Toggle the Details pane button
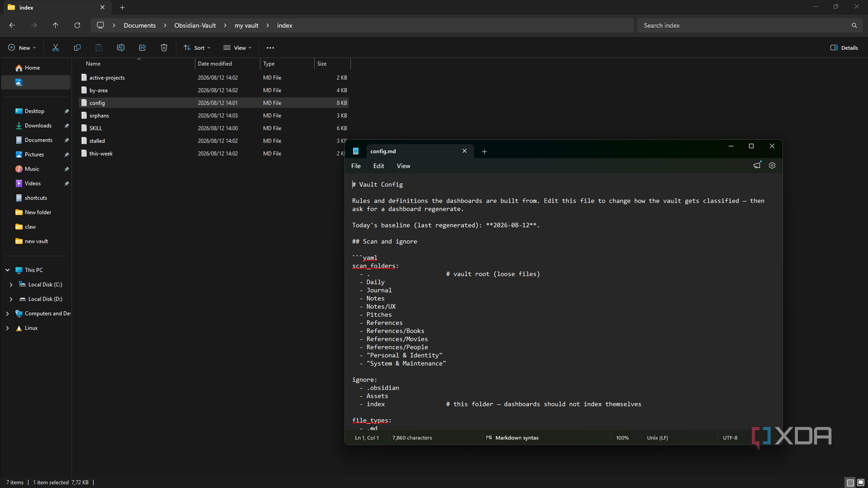Viewport: 868px width, 488px height. tap(844, 47)
